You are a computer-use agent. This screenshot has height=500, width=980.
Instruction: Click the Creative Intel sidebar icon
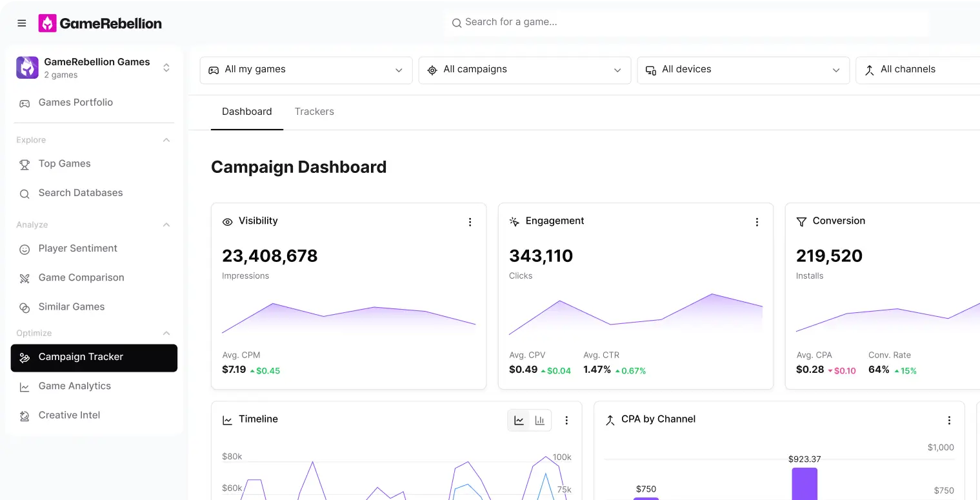click(25, 416)
